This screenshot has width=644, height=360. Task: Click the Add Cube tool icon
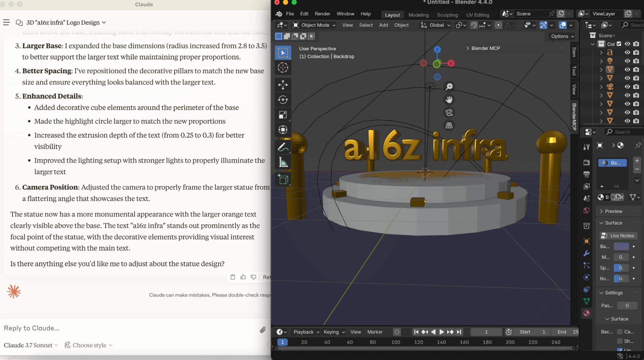point(283,179)
